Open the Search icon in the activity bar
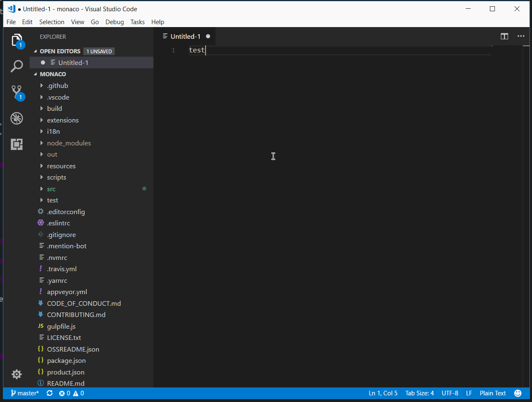532x402 pixels. tap(17, 66)
